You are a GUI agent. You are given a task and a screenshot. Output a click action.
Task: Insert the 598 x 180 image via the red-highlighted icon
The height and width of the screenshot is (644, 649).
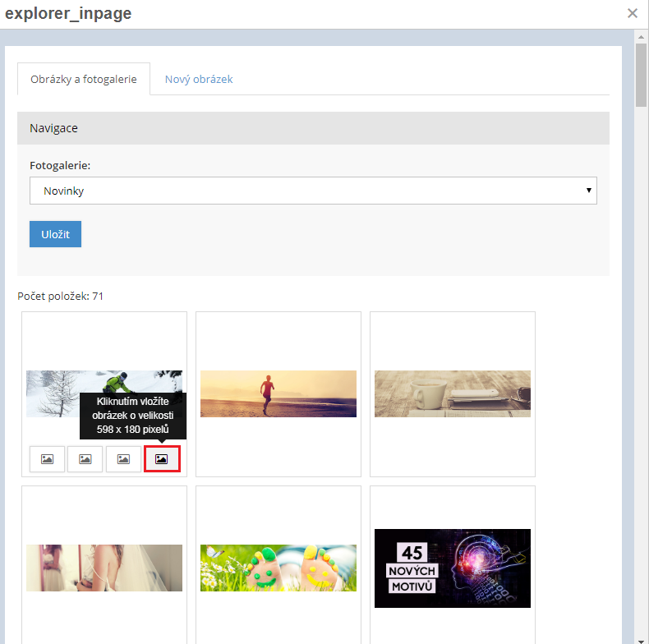(162, 459)
